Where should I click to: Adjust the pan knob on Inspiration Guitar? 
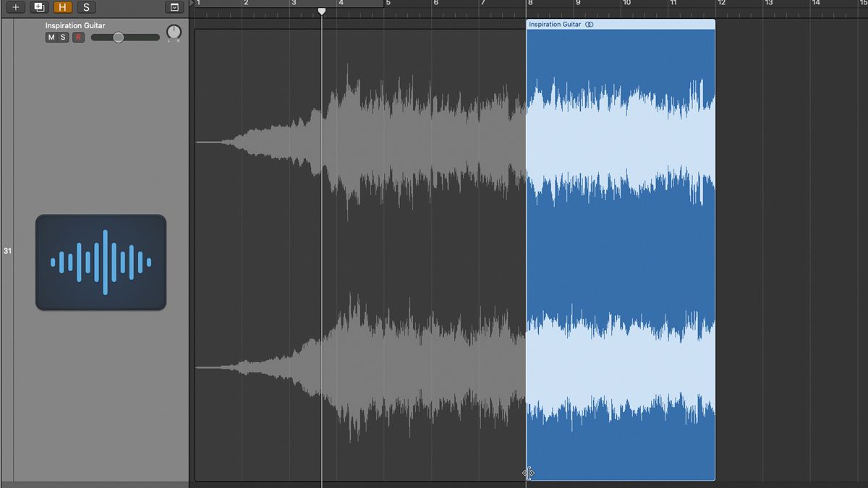coord(174,33)
